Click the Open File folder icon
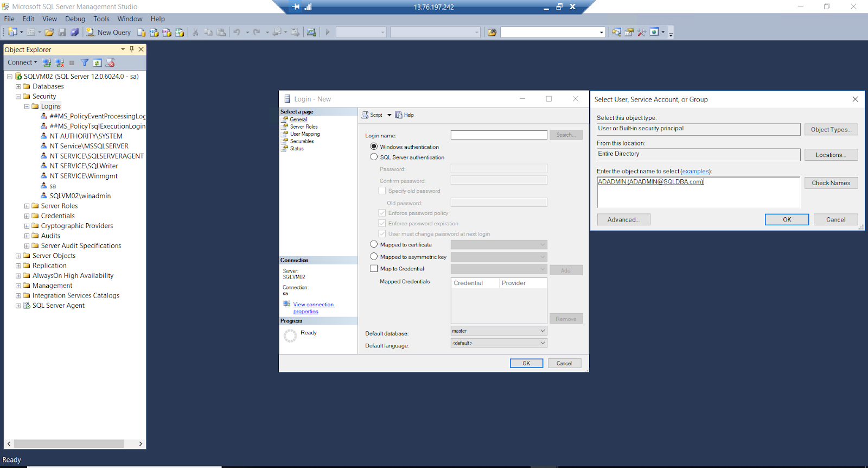Screen dimensions: 868x468 (x=49, y=33)
